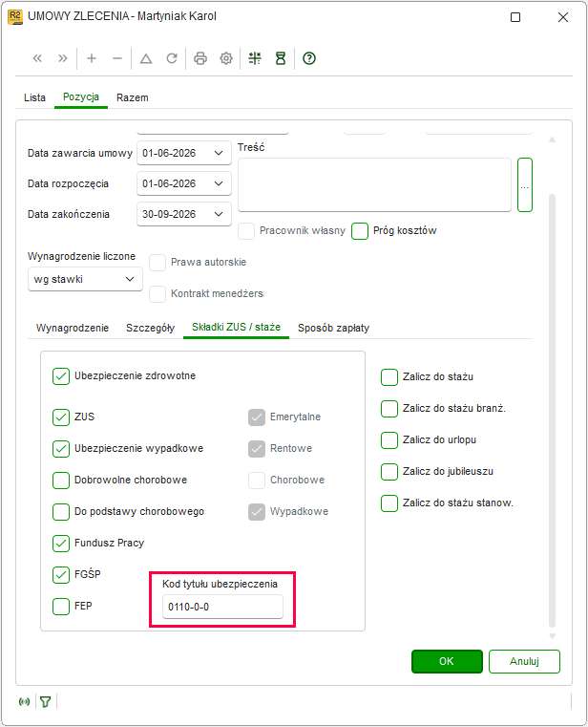Open Data rozpoczęcia date dropdown
Screen dimensions: 588x727
(x=219, y=183)
